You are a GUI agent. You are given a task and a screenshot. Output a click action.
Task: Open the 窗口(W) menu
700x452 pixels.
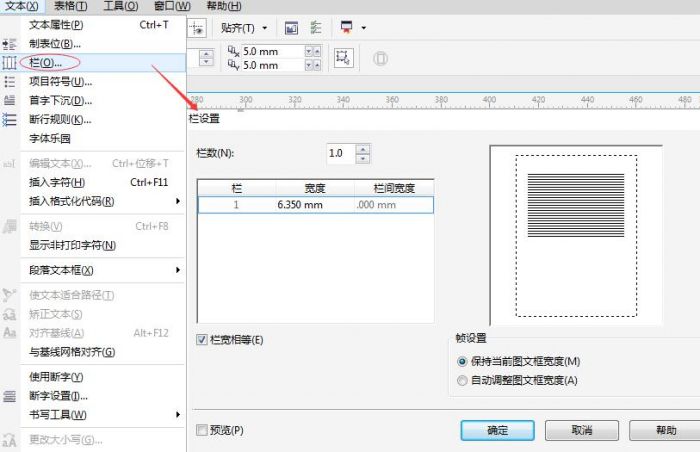[172, 6]
